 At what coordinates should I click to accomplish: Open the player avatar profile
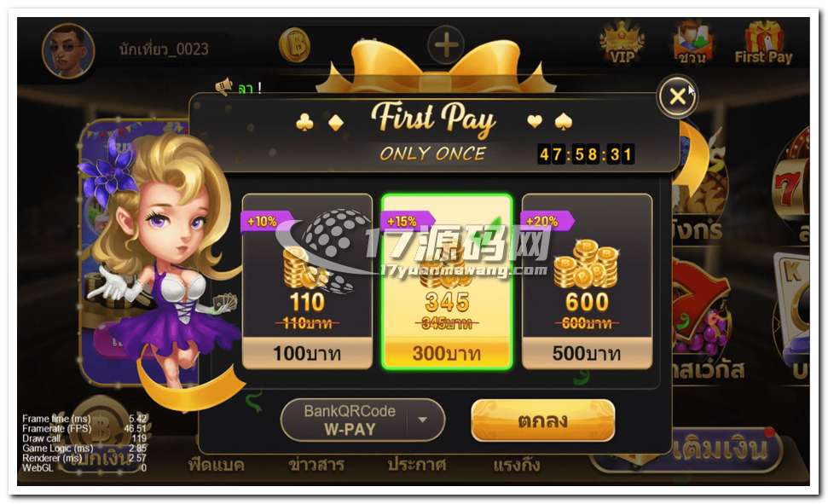(68, 50)
